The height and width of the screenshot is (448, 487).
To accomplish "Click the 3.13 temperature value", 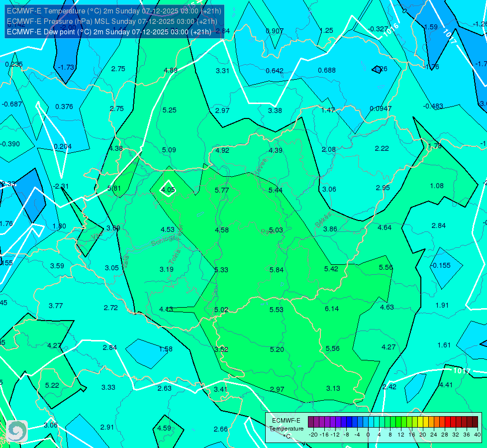I will tap(333, 388).
